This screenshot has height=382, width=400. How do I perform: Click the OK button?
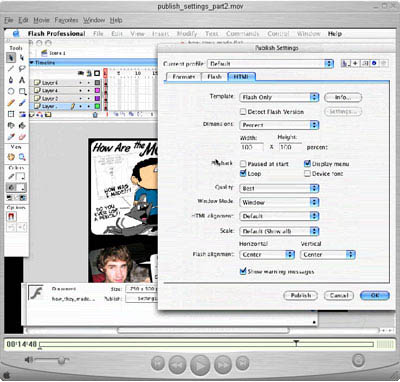[x=375, y=296]
